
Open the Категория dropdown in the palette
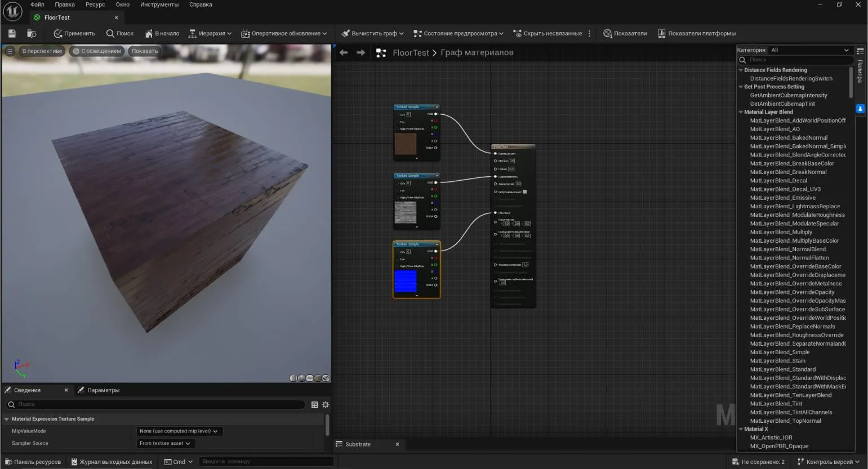(809, 50)
